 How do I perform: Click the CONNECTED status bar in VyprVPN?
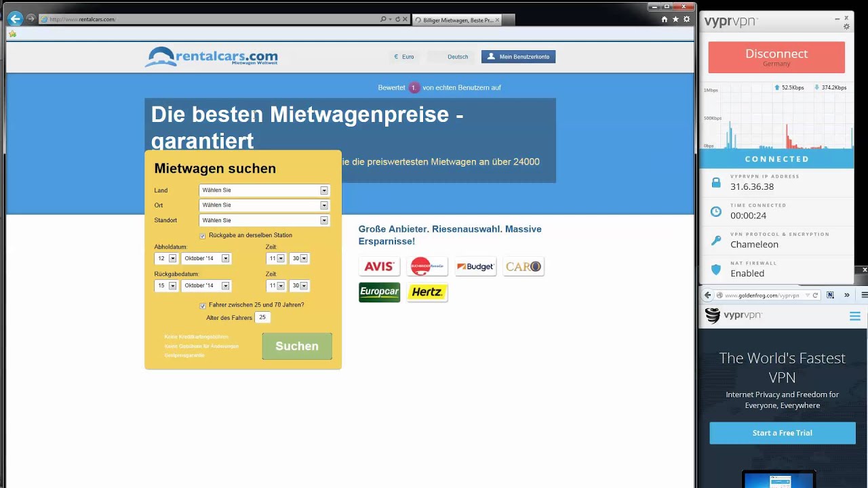[x=776, y=159]
